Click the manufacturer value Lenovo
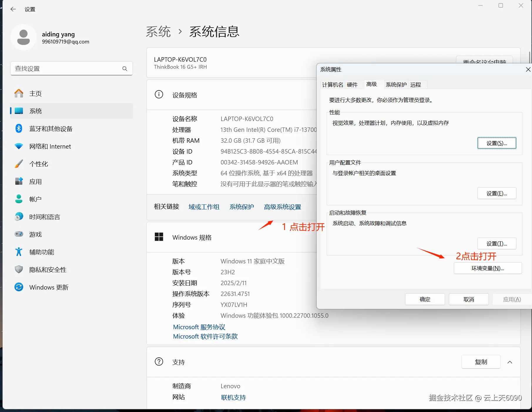This screenshot has height=412, width=532. 230,386
